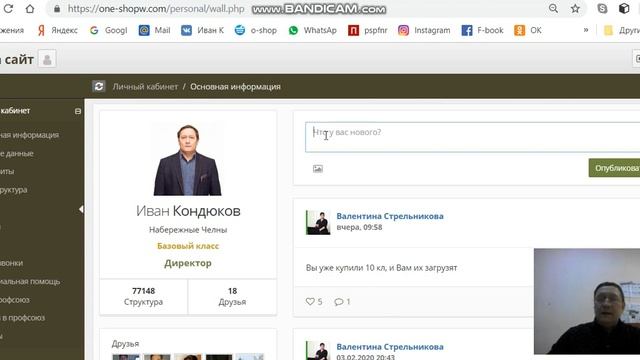Click the Иван Кондюков name heading
Screen dimensions: 640x360
point(188,211)
